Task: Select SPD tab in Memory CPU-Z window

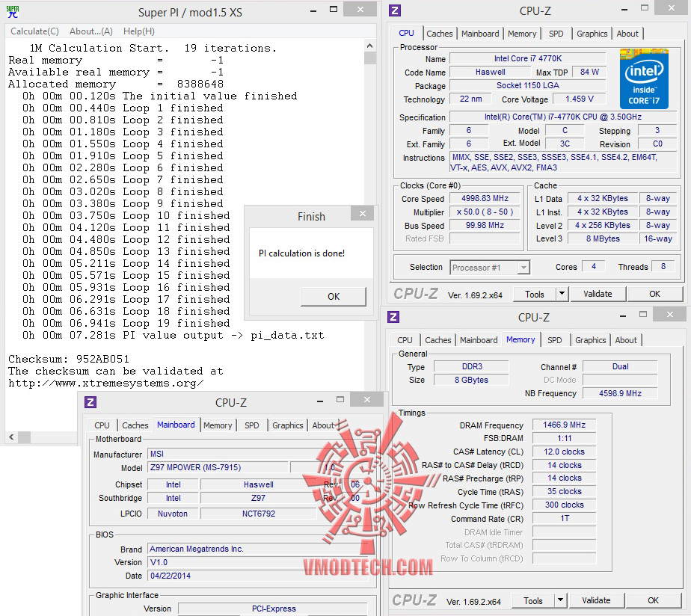Action: pos(554,340)
